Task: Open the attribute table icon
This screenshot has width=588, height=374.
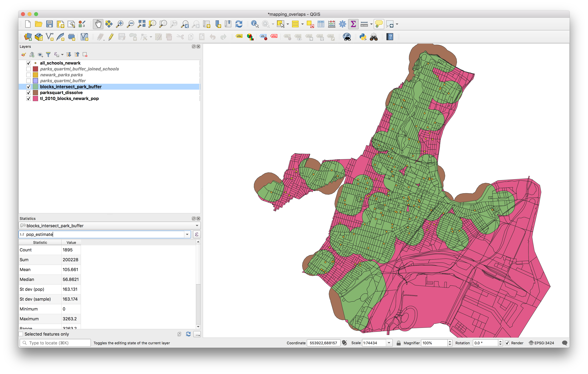Action: (x=321, y=24)
